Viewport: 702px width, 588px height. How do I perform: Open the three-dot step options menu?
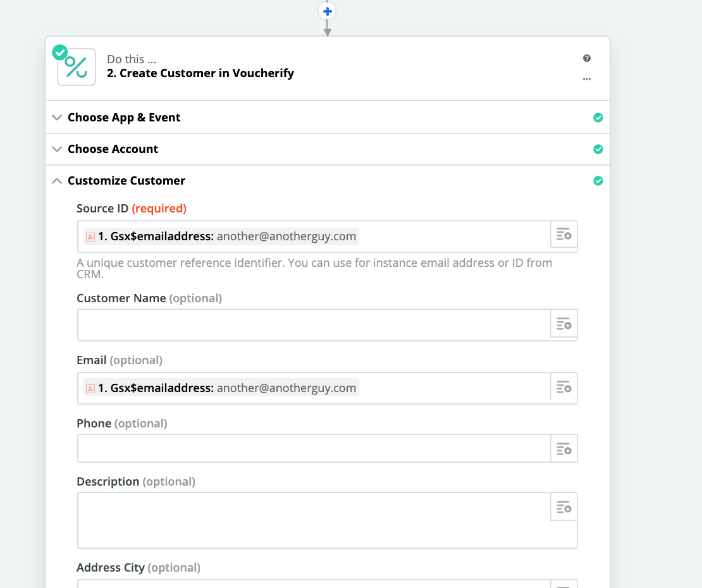(586, 79)
